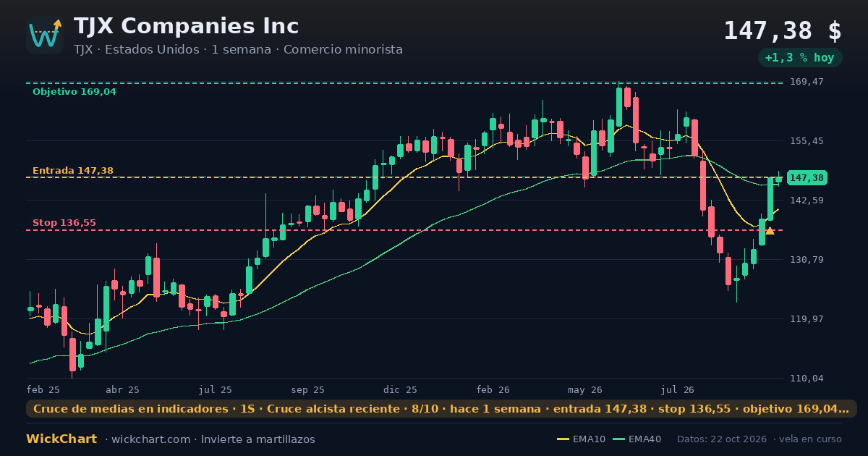Click the yellow signal triangle marker on chart
Screen dimensions: 868x456
pos(770,231)
